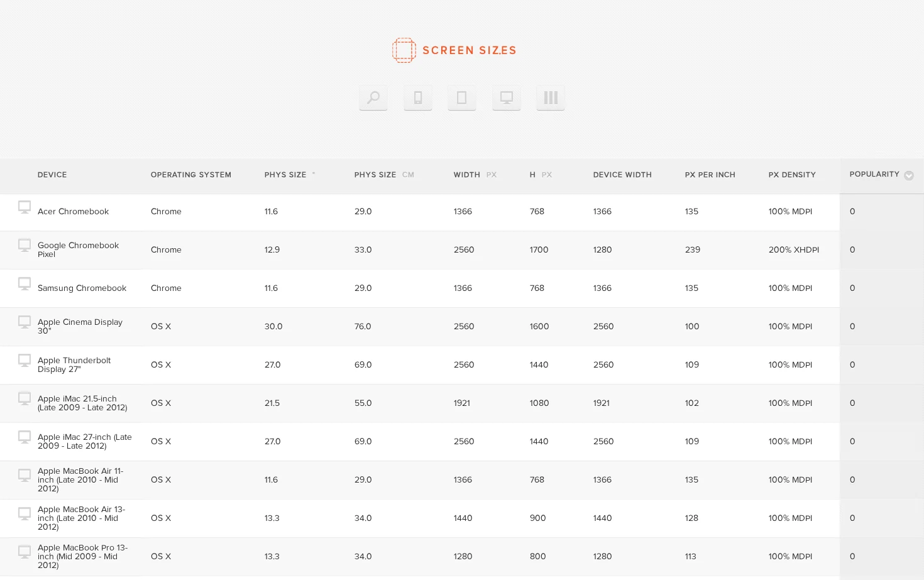Sort by H PX height column

(x=541, y=175)
